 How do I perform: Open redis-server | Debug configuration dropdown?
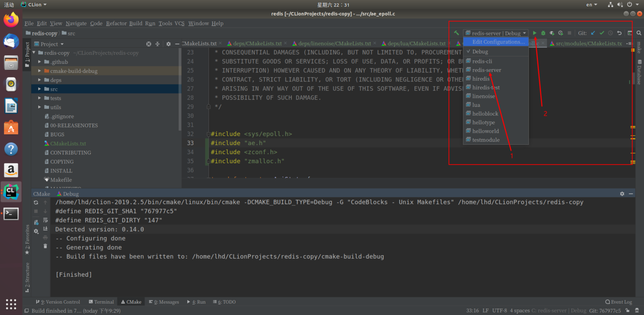click(x=496, y=33)
